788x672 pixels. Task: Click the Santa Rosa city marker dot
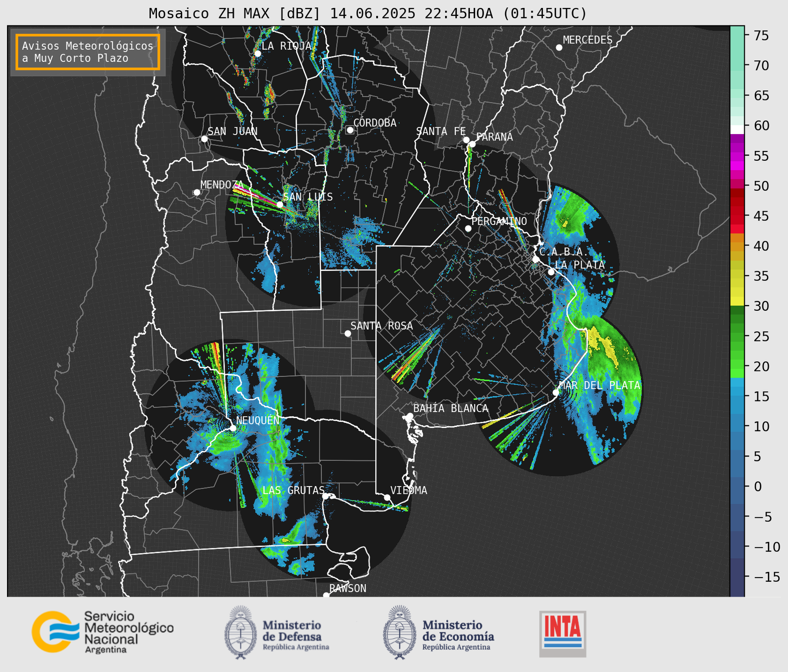(348, 333)
